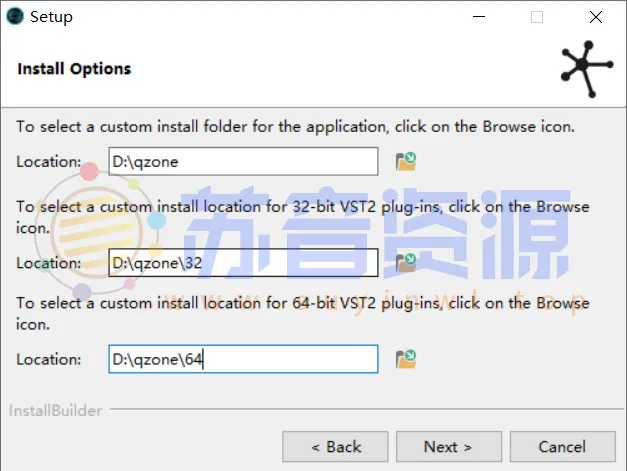627x471 pixels.
Task: Click Browse icon for application install folder
Action: click(x=405, y=161)
